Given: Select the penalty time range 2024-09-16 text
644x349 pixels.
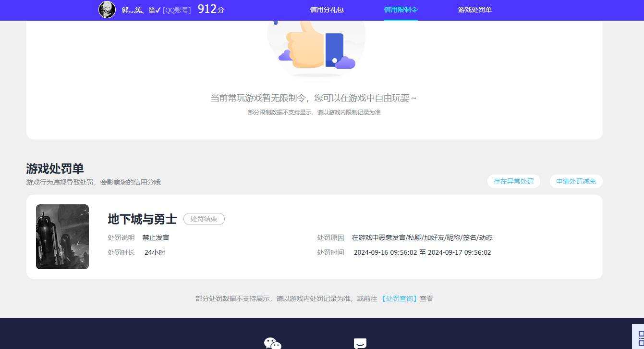Looking at the screenshot, I should pos(422,252).
